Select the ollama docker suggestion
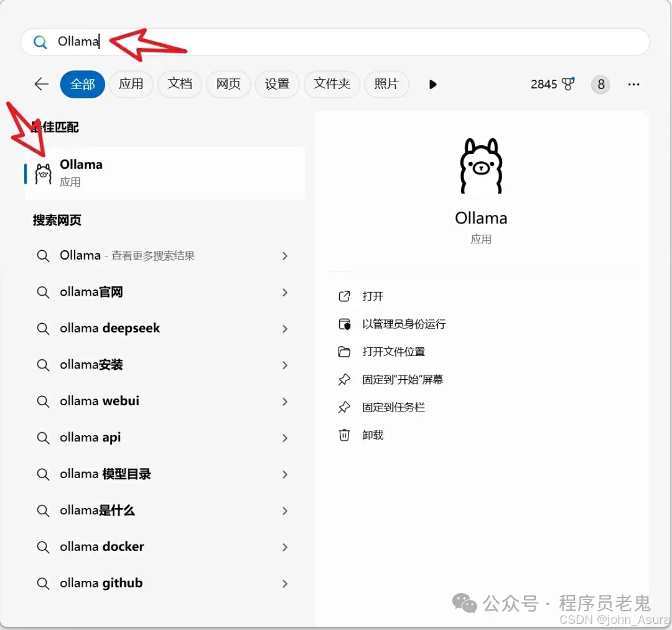 point(164,547)
